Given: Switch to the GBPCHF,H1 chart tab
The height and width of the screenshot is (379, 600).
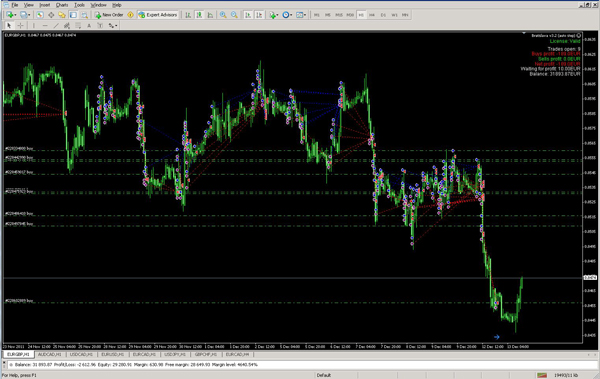Looking at the screenshot, I should pyautogui.click(x=206, y=354).
